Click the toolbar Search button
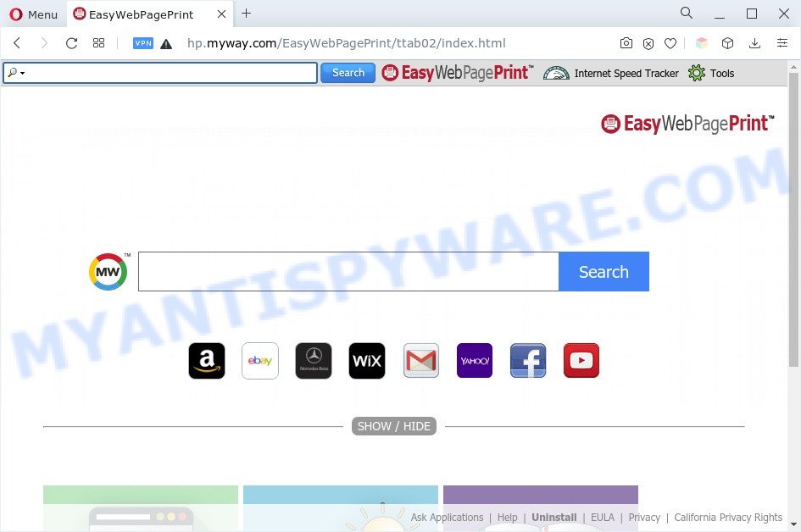 [x=348, y=73]
